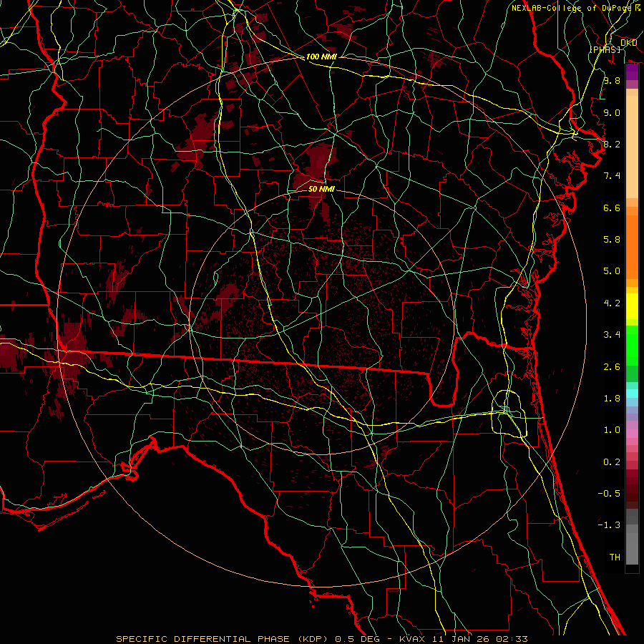Click the cyan 1.8 legend color
Screen dimensions: 644x644
(632, 393)
